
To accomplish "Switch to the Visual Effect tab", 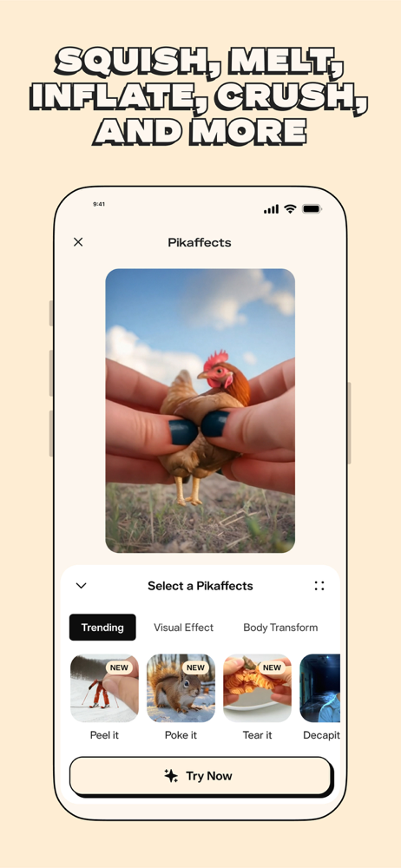I will click(x=183, y=628).
